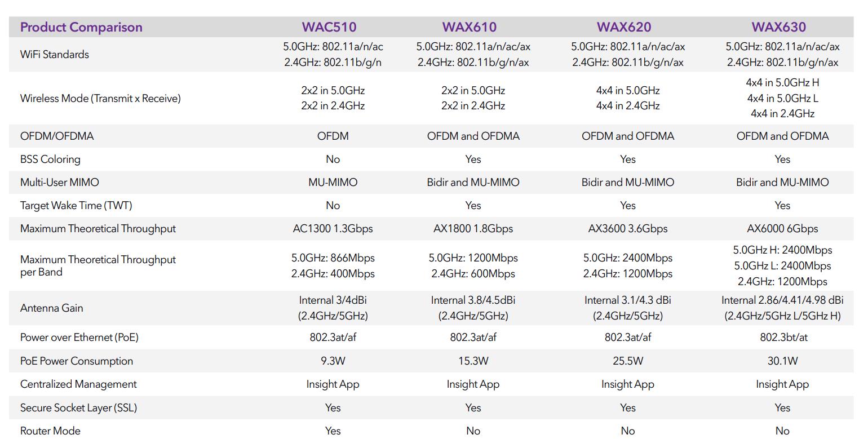The width and height of the screenshot is (868, 439).
Task: Click the Wireless Mode row label
Action: pyautogui.click(x=100, y=98)
